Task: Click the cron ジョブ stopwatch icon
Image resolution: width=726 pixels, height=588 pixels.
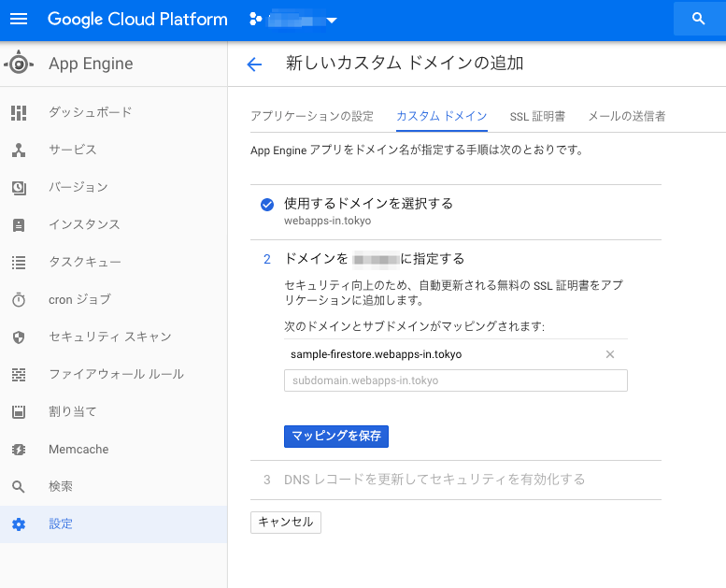Action: click(x=19, y=300)
